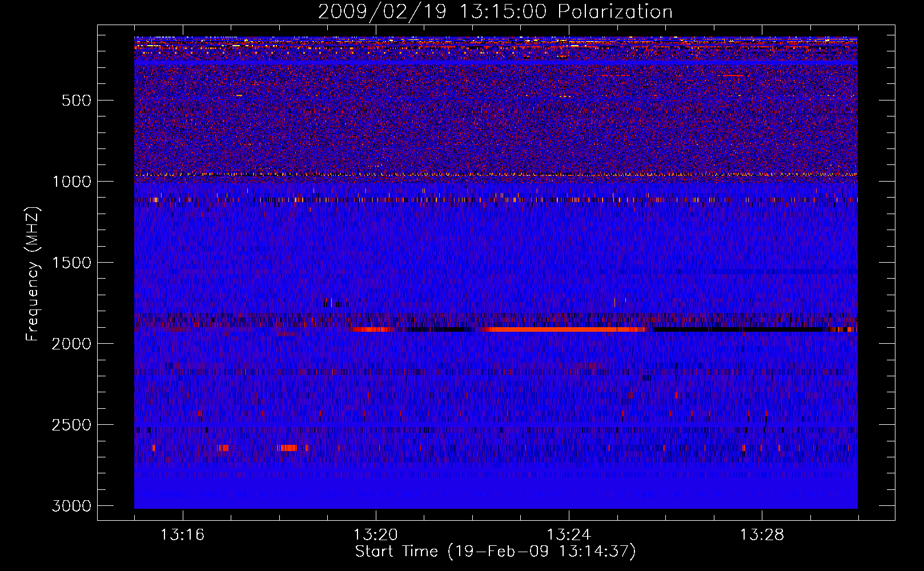Click the 13:20 time tick label
The width and height of the screenshot is (924, 571).
point(376,535)
